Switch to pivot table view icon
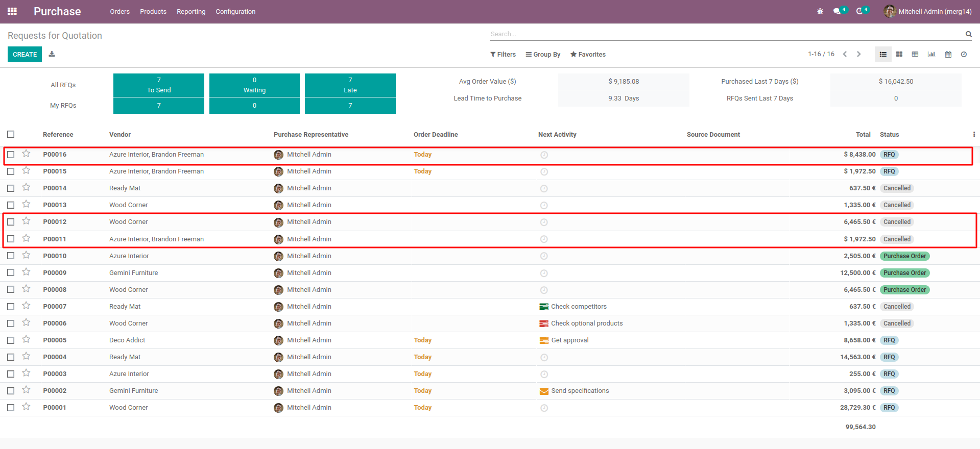This screenshot has height=449, width=980. 915,55
